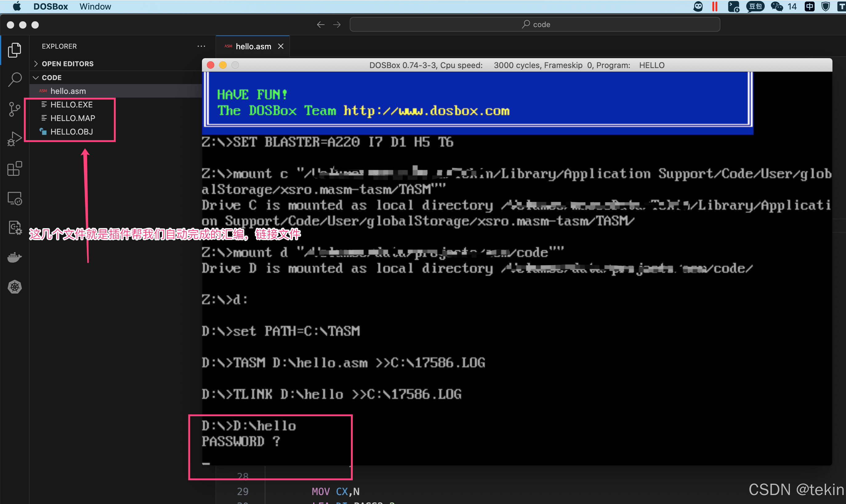
Task: Open activity bar icon with gear and document
Action: point(14,228)
